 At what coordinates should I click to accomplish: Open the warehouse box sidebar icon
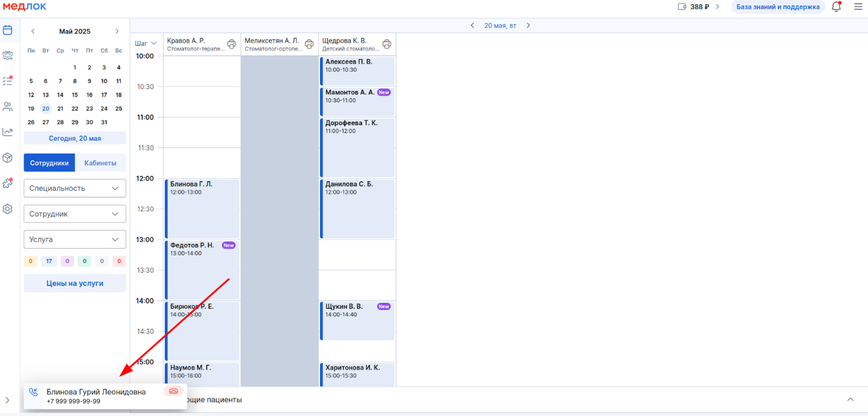click(8, 158)
